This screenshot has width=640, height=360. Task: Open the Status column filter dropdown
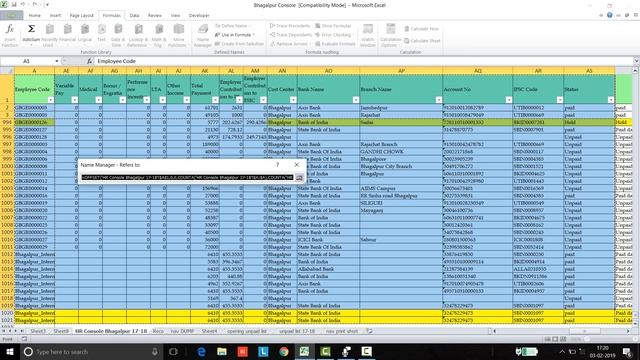pyautogui.click(x=611, y=100)
